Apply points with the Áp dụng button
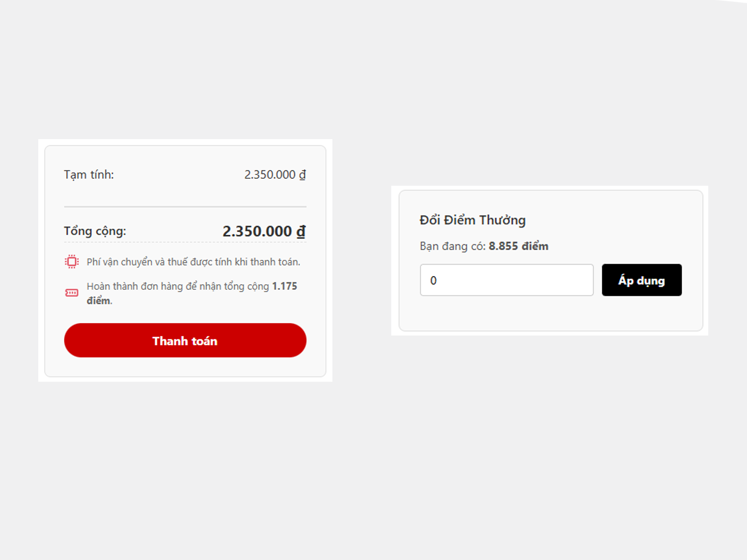 click(641, 280)
